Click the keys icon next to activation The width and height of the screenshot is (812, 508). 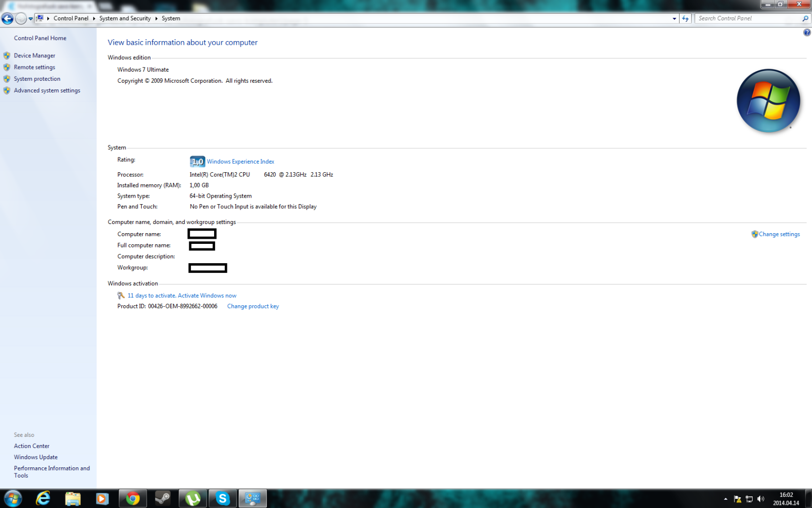[121, 296]
